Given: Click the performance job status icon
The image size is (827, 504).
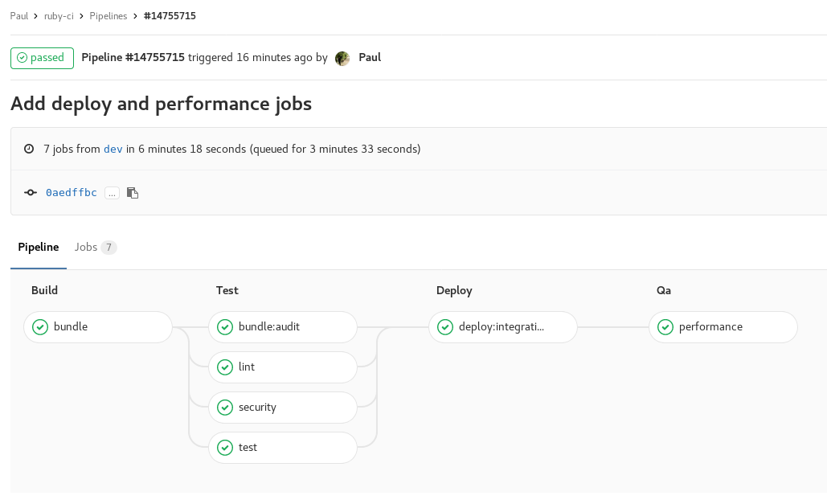Looking at the screenshot, I should coord(665,327).
